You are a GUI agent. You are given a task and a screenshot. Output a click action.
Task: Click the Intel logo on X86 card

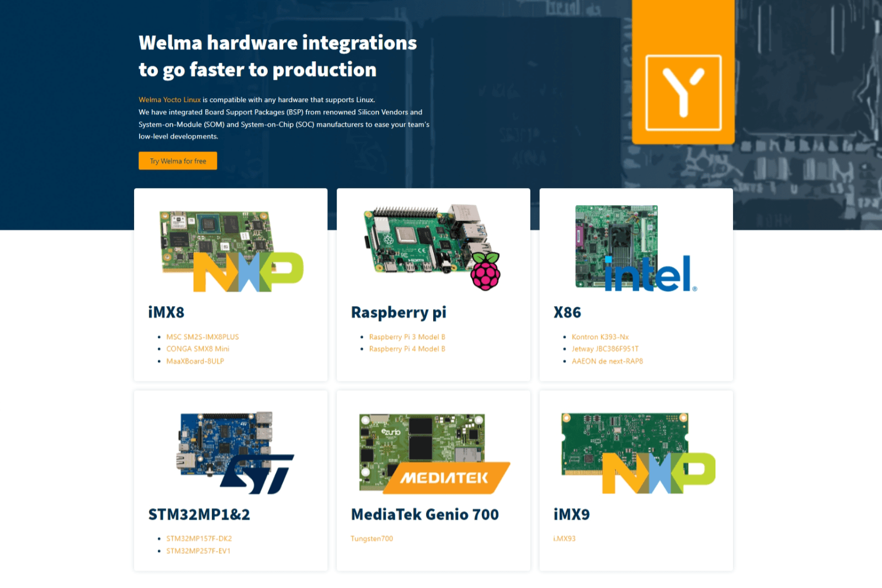click(x=649, y=274)
